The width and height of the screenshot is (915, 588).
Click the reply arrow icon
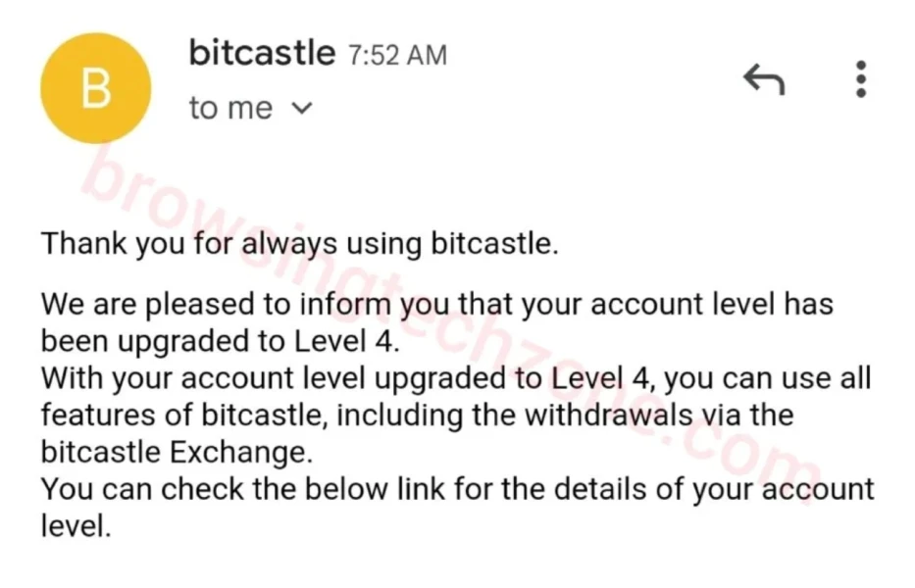(764, 79)
